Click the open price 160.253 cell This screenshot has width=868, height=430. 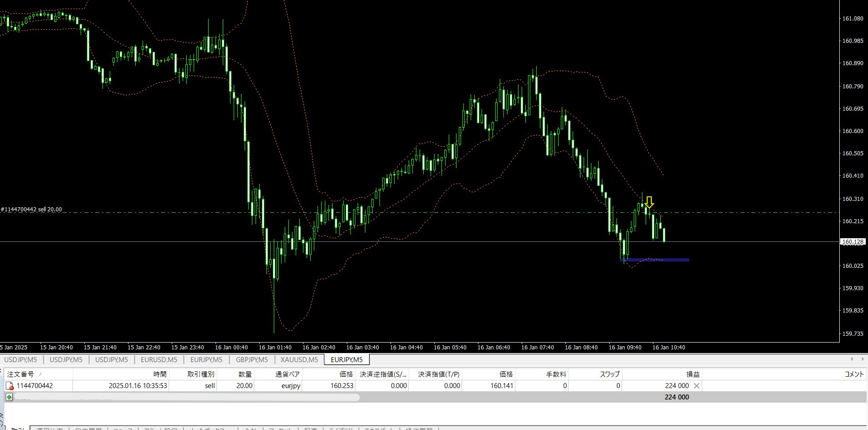[x=342, y=386]
